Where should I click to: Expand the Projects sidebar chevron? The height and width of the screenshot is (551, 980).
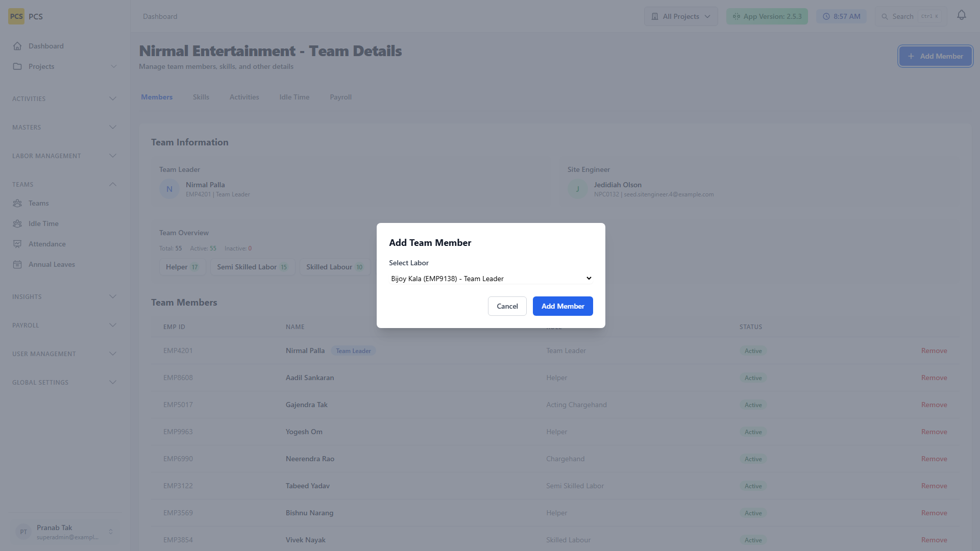[113, 66]
